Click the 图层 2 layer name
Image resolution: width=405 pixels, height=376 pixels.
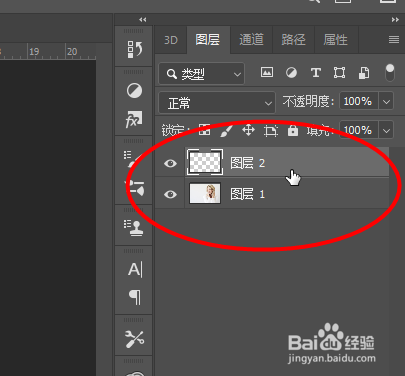click(248, 163)
